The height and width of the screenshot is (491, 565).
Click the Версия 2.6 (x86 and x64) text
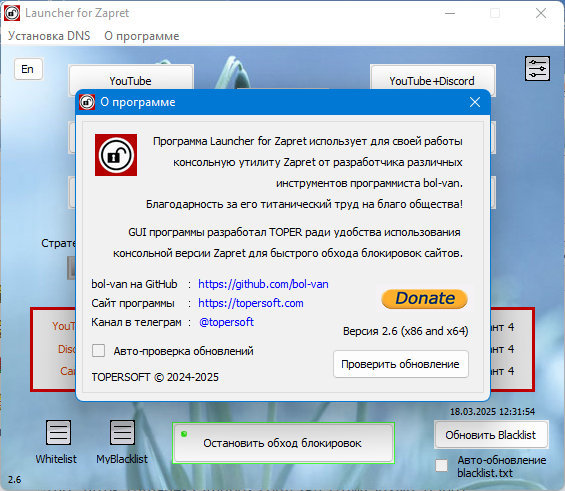coord(405,331)
